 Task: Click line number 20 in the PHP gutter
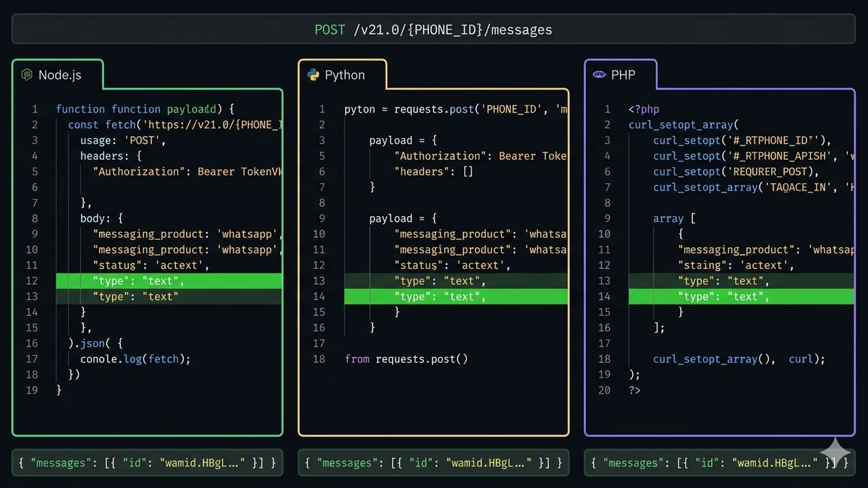tap(604, 390)
